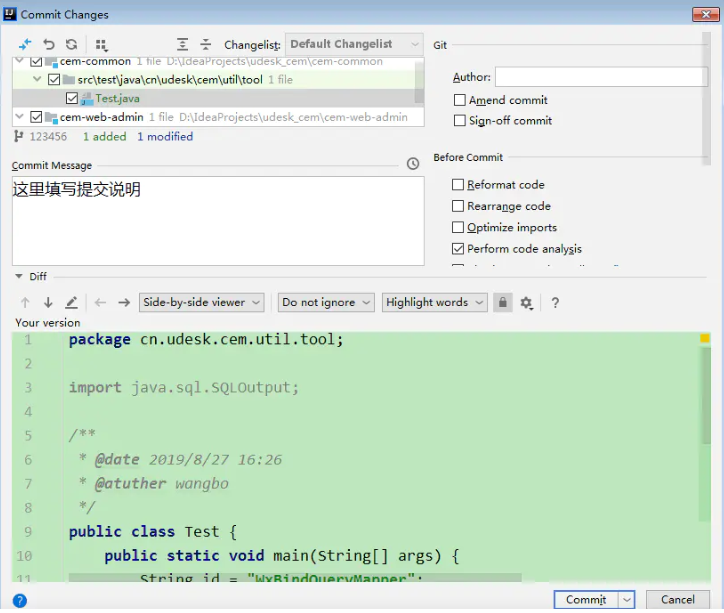This screenshot has width=724, height=613.
Task: Click the Cancel button
Action: point(677,600)
